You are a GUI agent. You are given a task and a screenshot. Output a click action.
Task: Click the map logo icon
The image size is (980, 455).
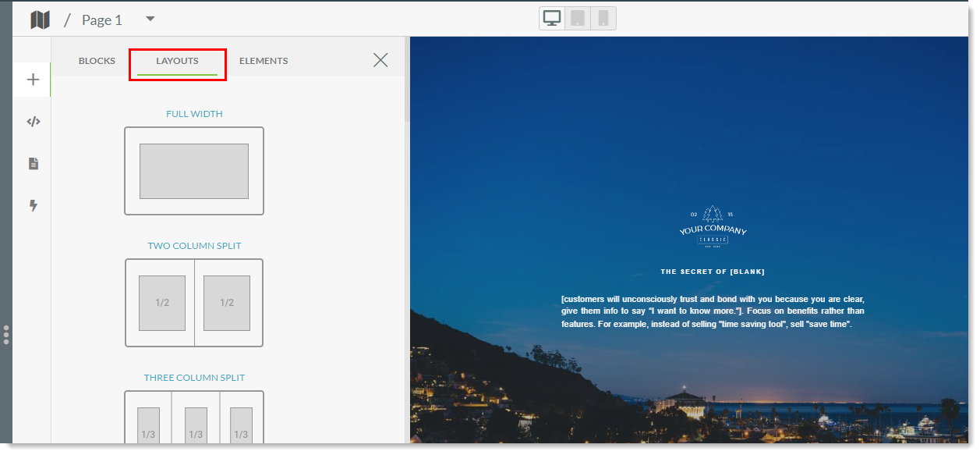[41, 20]
